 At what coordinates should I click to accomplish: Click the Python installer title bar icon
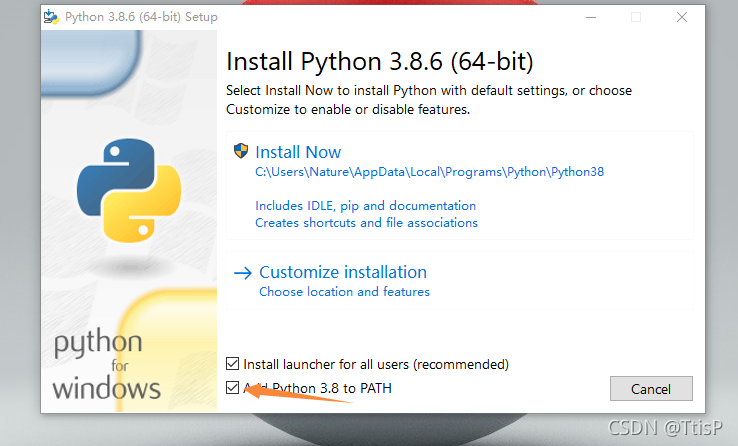pos(51,17)
